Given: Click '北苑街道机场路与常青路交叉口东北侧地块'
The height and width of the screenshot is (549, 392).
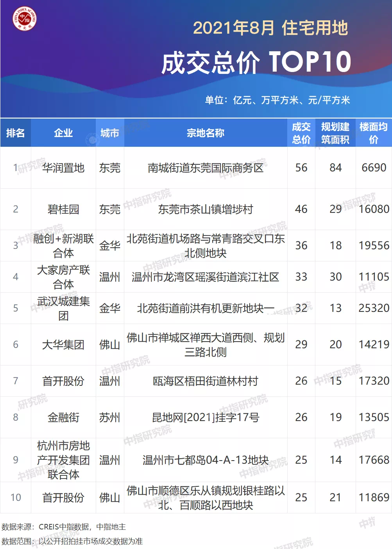Looking at the screenshot, I should pos(206,246).
